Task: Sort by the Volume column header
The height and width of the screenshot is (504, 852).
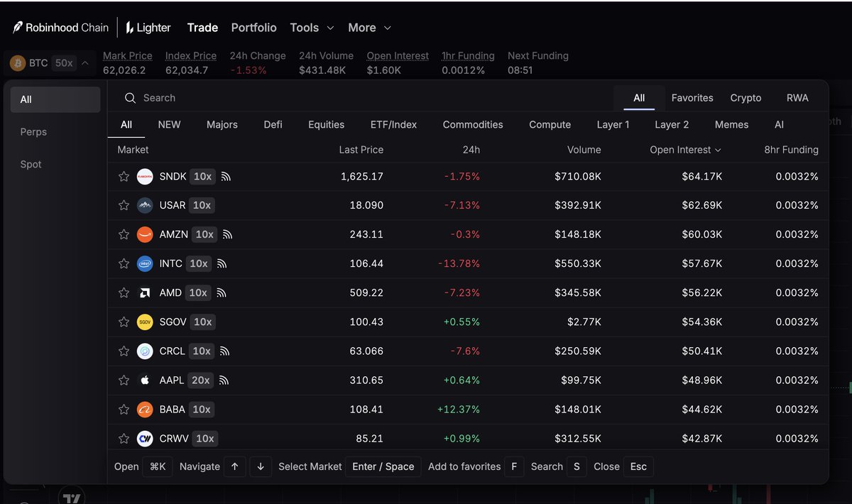Action: pos(584,150)
